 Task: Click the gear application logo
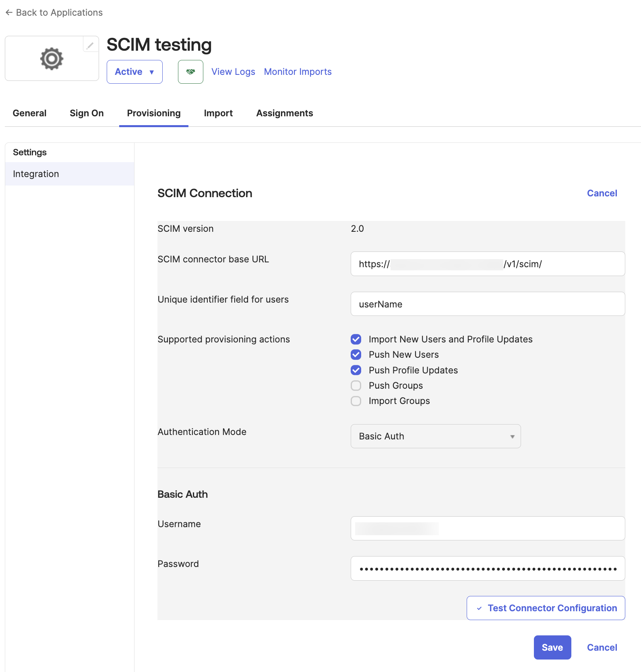click(52, 59)
